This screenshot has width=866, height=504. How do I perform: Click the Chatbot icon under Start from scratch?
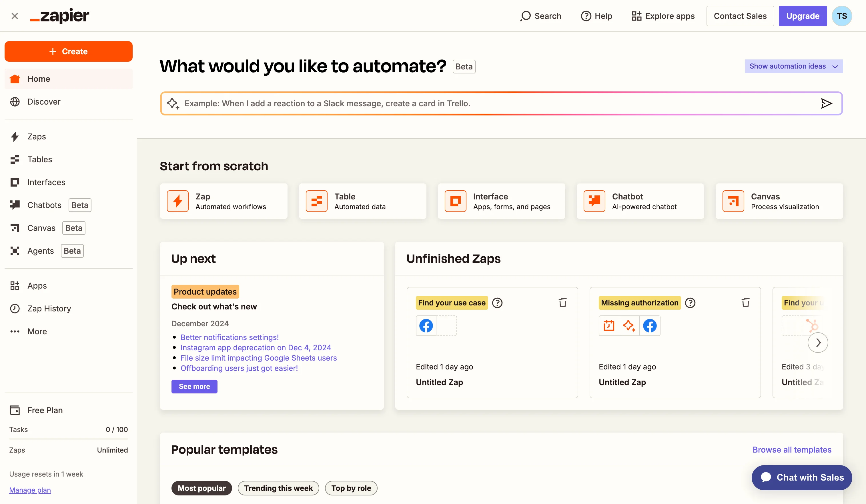(x=594, y=201)
